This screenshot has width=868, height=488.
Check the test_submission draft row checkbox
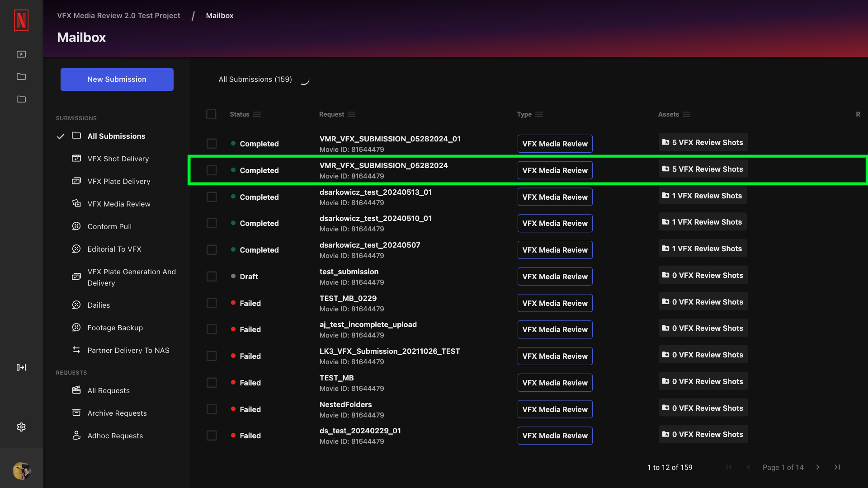click(x=212, y=277)
